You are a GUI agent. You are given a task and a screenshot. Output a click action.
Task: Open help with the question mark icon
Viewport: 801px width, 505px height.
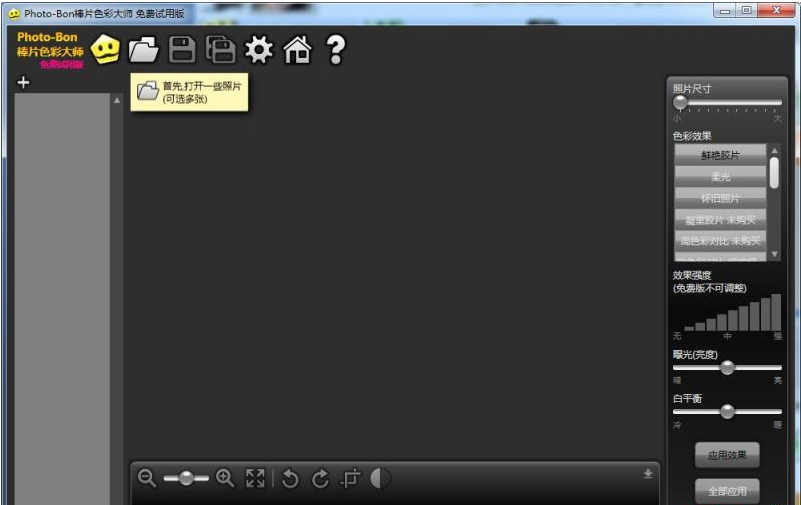336,50
